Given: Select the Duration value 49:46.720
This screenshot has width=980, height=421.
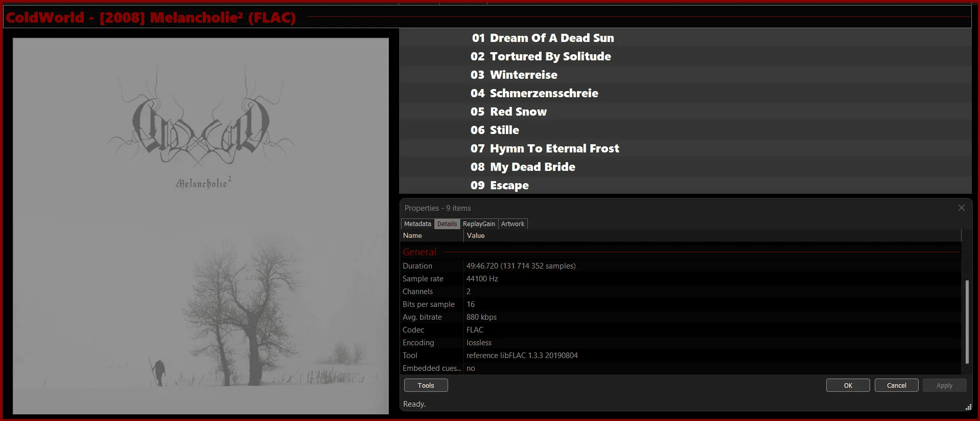Looking at the screenshot, I should pos(521,266).
